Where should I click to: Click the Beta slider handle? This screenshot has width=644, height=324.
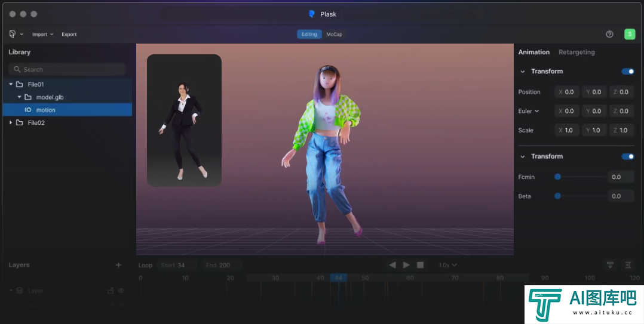point(557,196)
